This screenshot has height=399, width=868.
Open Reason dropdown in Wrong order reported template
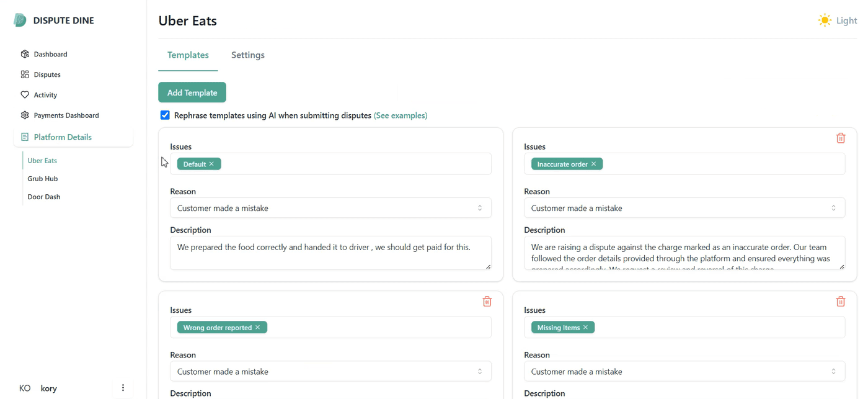pos(330,372)
